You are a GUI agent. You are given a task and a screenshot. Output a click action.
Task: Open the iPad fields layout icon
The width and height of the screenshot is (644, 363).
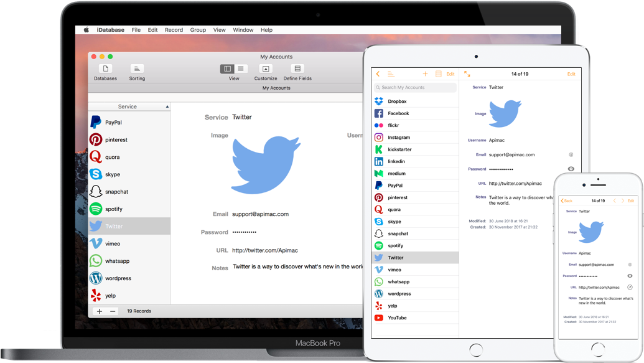tap(438, 74)
